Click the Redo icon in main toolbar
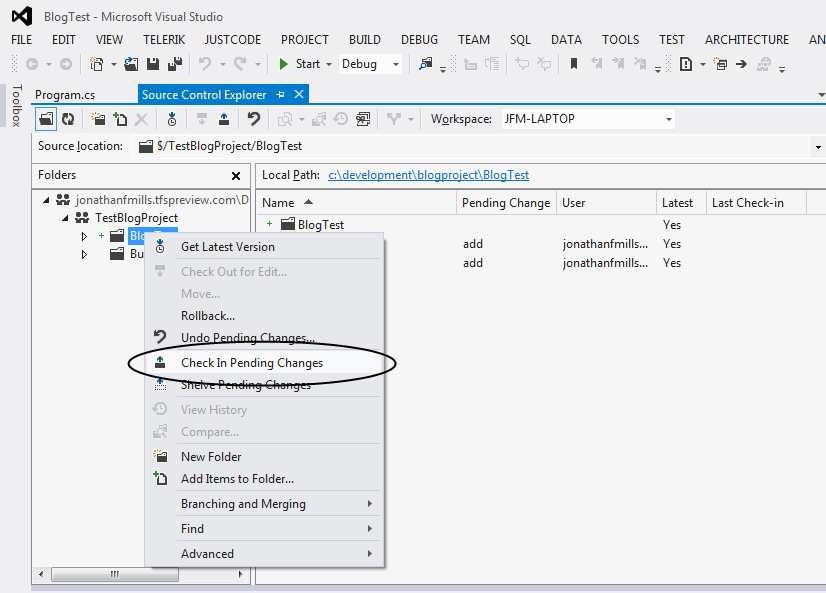This screenshot has height=593, width=826. click(240, 64)
